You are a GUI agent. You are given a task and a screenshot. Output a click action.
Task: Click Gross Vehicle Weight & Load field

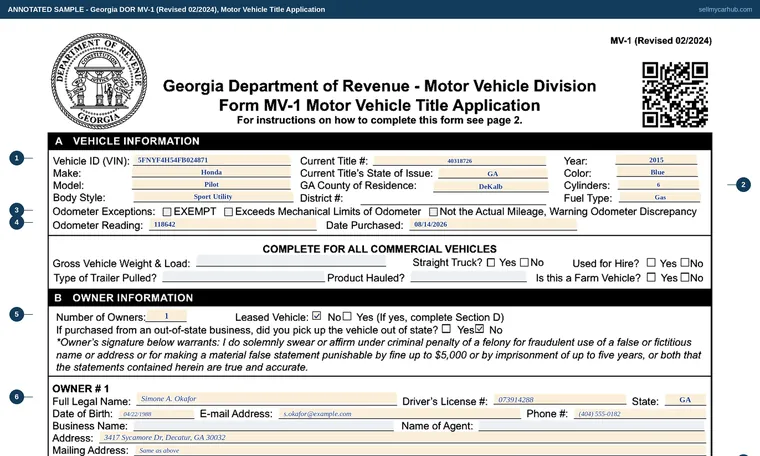(291, 261)
